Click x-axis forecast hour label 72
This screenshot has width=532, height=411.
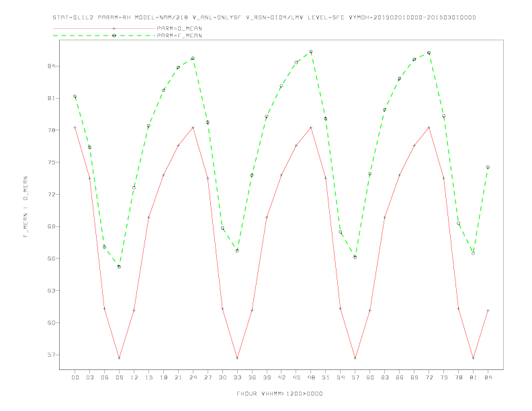(429, 377)
